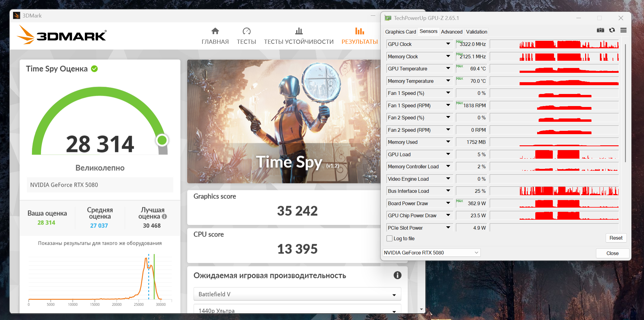Screen dimensions: 644x320
Task: Click the GPU Temperature reading 69.4 °C
Action: click(x=478, y=69)
